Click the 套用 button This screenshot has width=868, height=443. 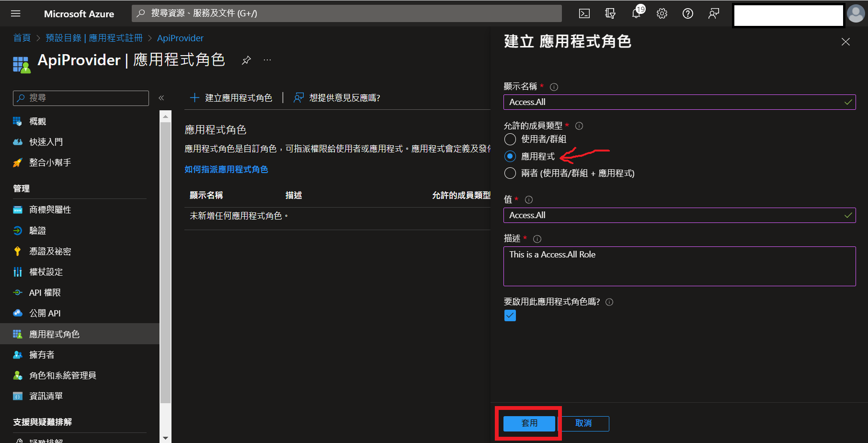point(529,423)
